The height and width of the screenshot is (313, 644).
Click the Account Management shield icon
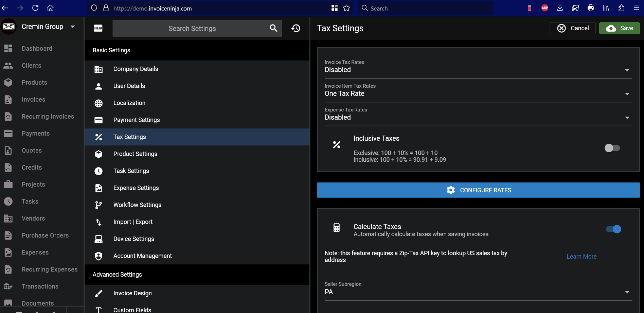[99, 256]
